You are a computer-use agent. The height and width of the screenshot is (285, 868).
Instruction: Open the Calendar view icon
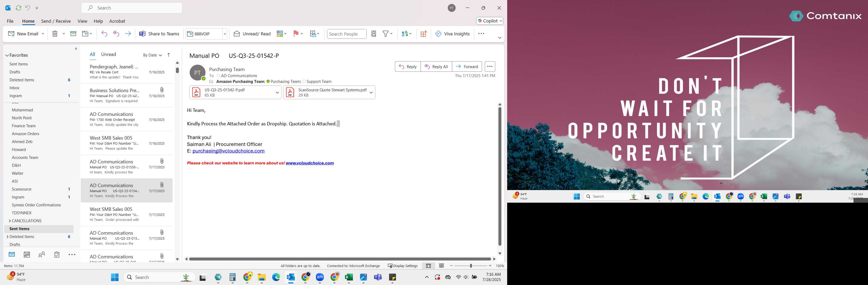pyautogui.click(x=27, y=255)
